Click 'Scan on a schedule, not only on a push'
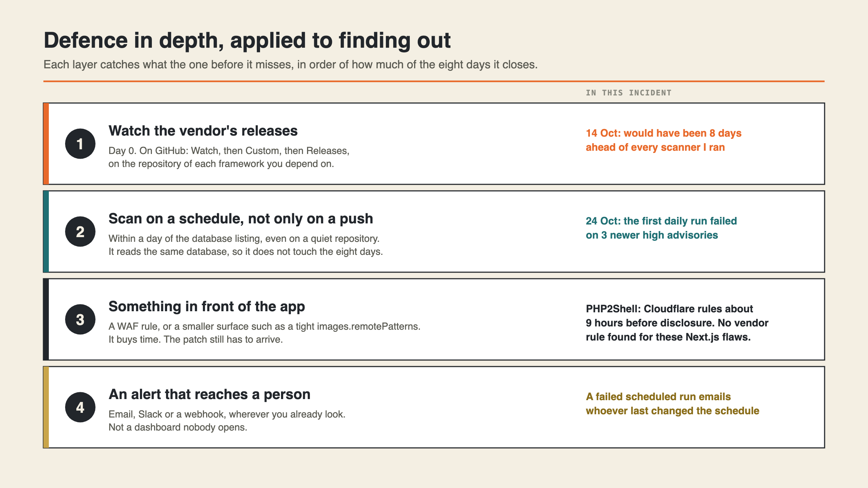 point(241,219)
